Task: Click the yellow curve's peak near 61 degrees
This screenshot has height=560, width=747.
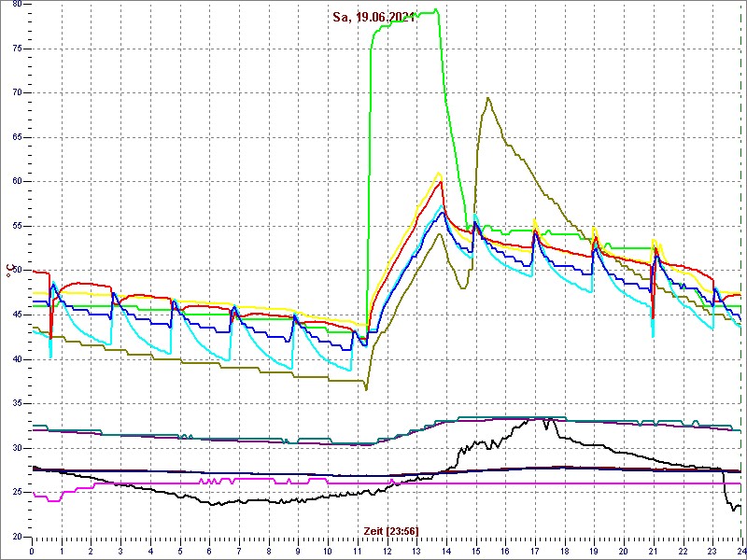Action: 439,173
